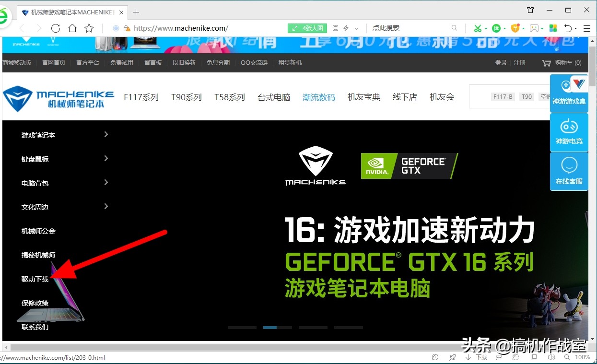Toggle the reading mode circle in address bar

pyautogui.click(x=115, y=28)
